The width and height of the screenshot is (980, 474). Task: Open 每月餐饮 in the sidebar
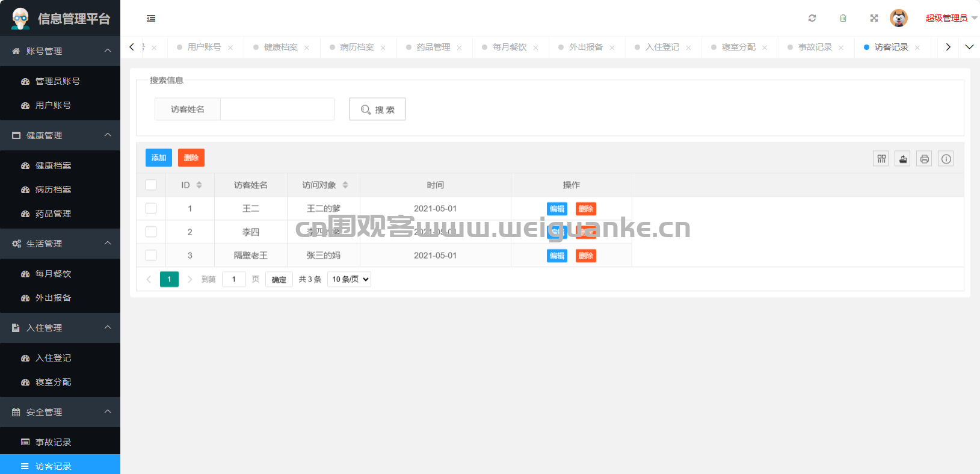(x=60, y=274)
